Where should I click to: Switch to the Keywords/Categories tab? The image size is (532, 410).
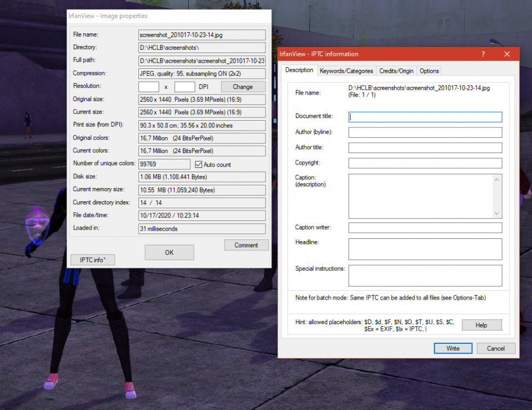(346, 71)
